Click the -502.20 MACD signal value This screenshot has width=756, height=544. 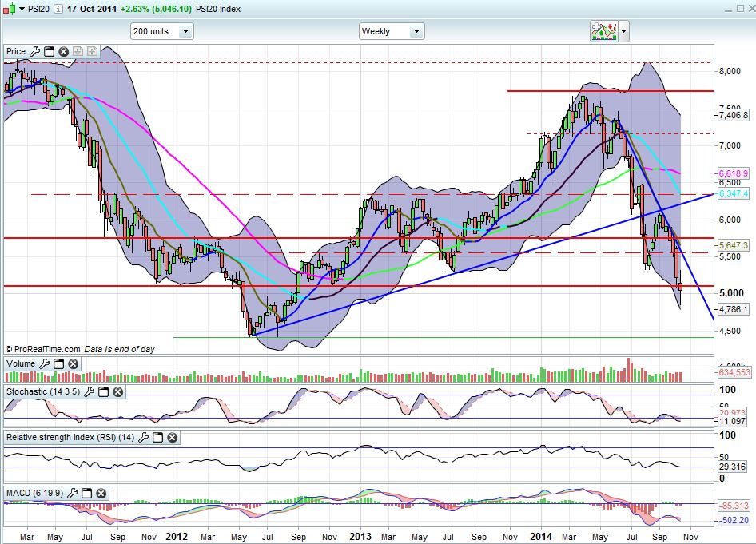[734, 520]
